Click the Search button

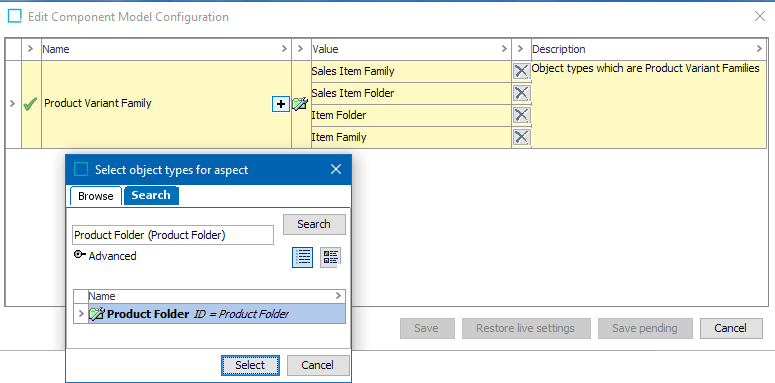coord(314,224)
